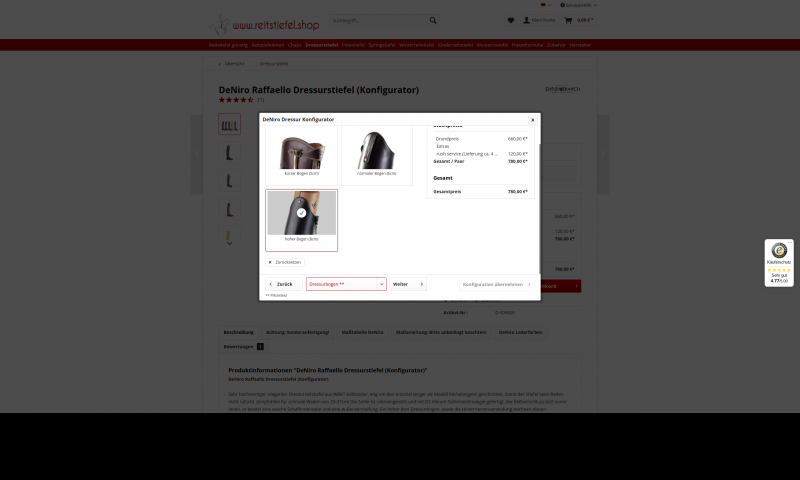Select the normaler Bogen boot option

pos(377,156)
